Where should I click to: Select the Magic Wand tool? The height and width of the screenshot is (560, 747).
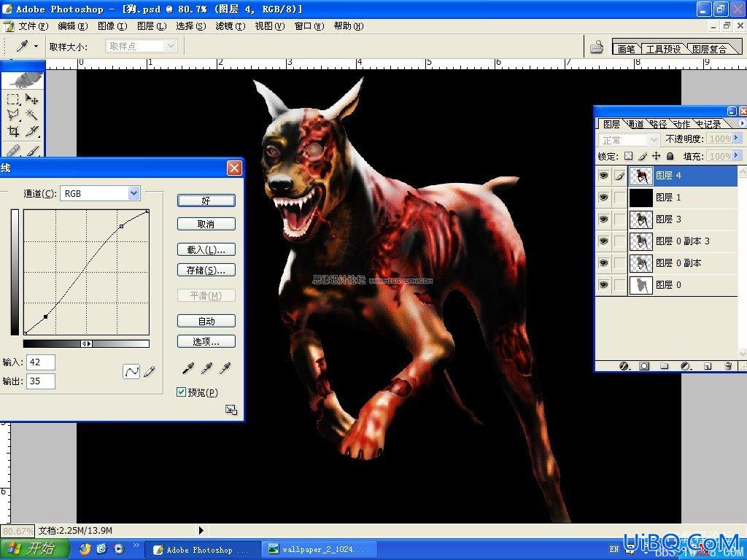32,114
